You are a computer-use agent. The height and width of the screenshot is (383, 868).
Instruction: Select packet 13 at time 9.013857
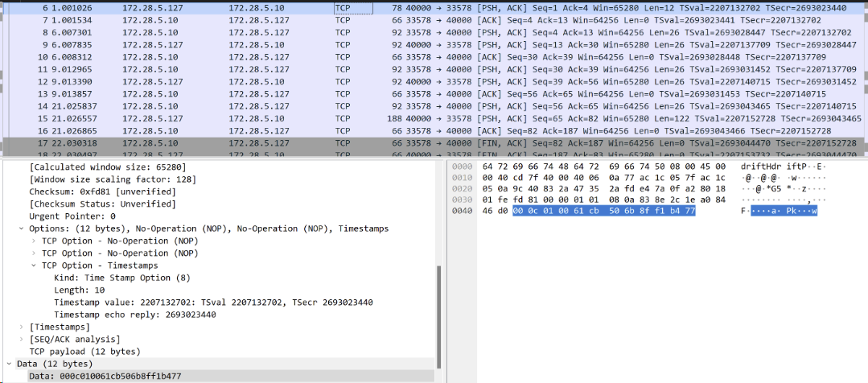(x=434, y=93)
